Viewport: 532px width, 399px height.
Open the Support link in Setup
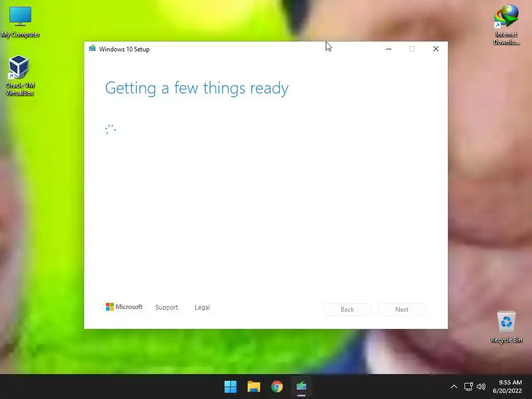click(x=167, y=308)
